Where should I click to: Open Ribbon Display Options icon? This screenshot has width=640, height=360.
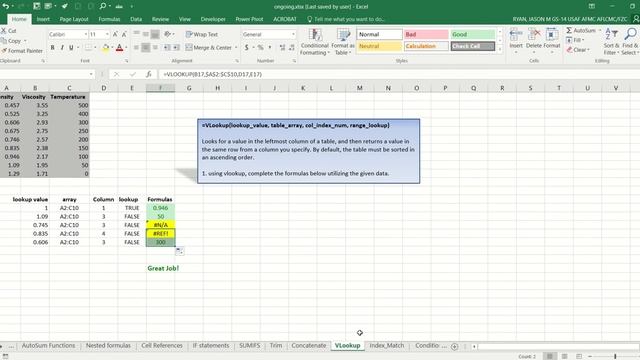pos(591,6)
